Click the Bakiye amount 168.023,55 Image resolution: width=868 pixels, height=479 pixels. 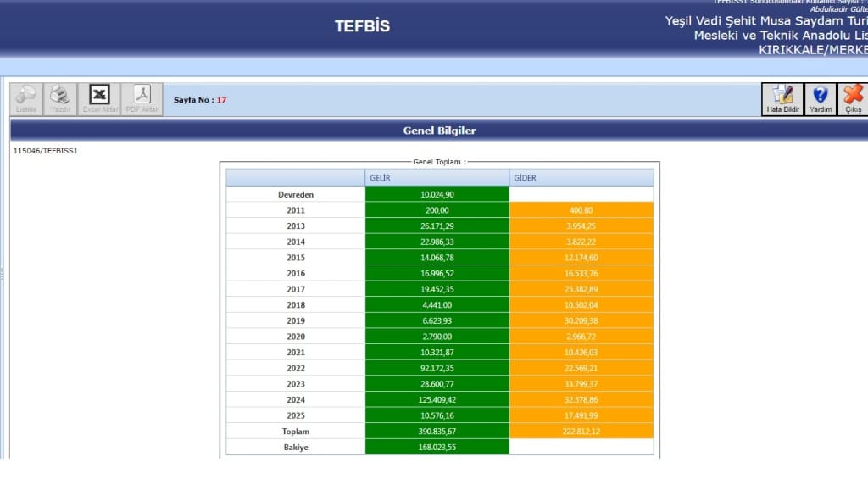coord(437,447)
